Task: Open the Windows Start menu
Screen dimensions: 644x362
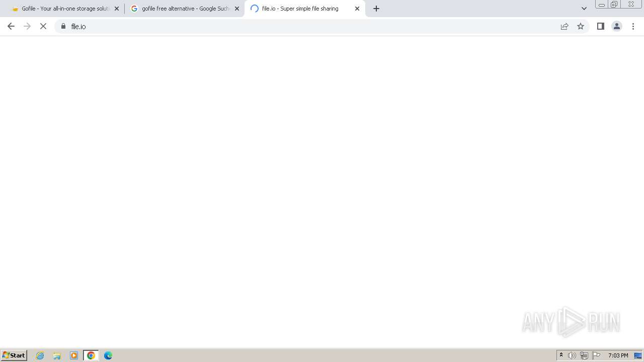Action: [x=14, y=355]
